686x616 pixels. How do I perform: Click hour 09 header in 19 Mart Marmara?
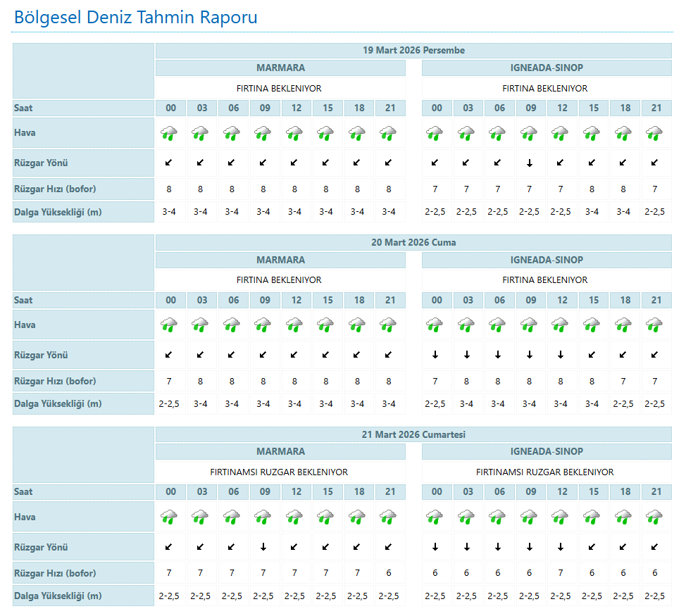tap(265, 108)
